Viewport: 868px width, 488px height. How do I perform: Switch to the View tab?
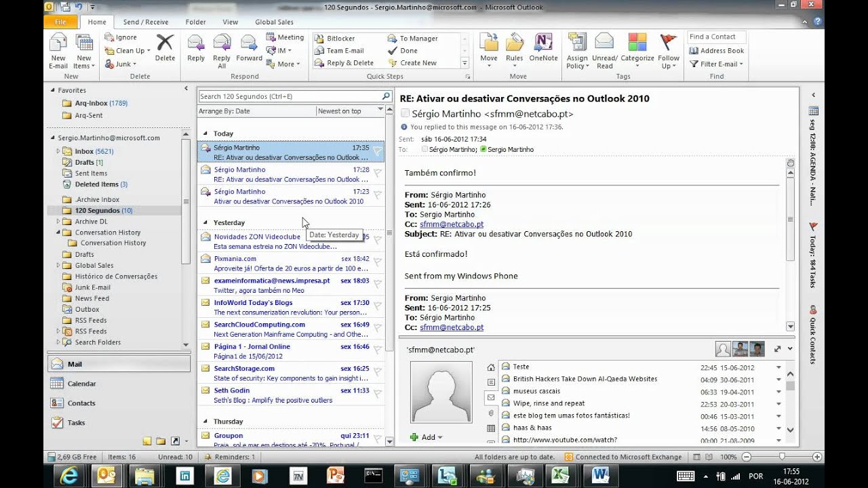coord(230,22)
